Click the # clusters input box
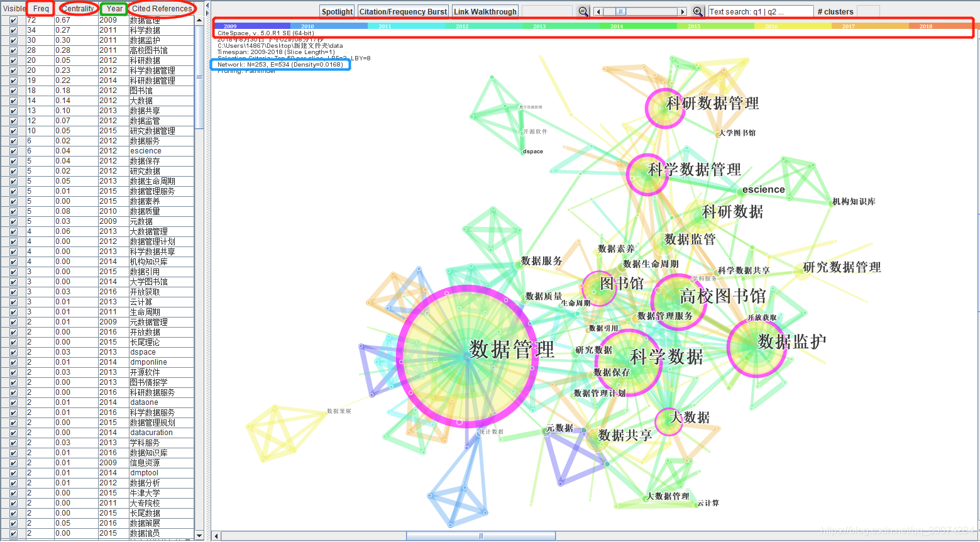The height and width of the screenshot is (542, 980). click(x=869, y=11)
